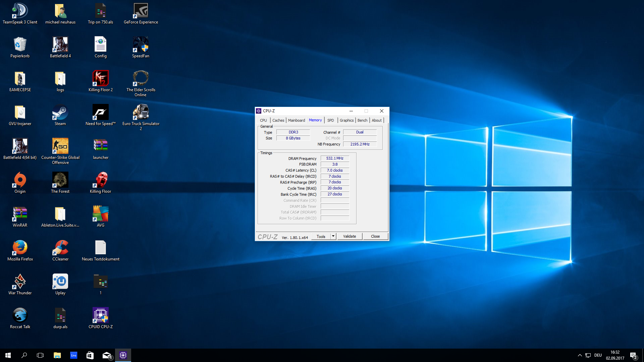Image resolution: width=644 pixels, height=362 pixels.
Task: Open Ableton Live from the taskbar
Action: [73, 355]
